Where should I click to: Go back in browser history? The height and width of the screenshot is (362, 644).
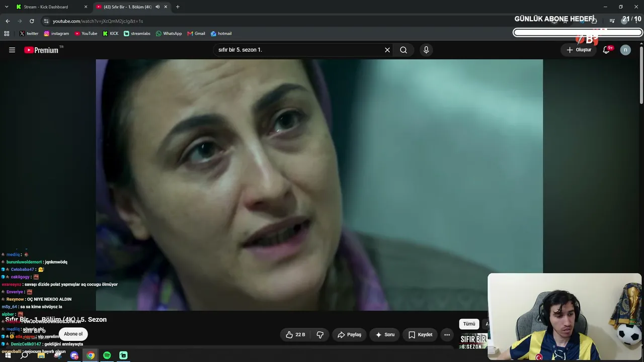pos(8,21)
